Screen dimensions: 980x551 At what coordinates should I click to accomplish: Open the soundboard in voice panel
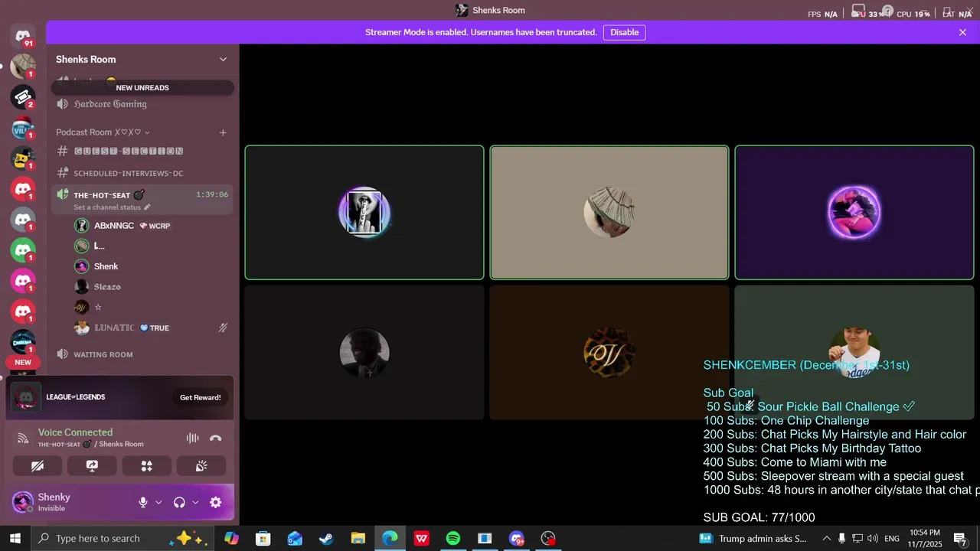pyautogui.click(x=201, y=466)
